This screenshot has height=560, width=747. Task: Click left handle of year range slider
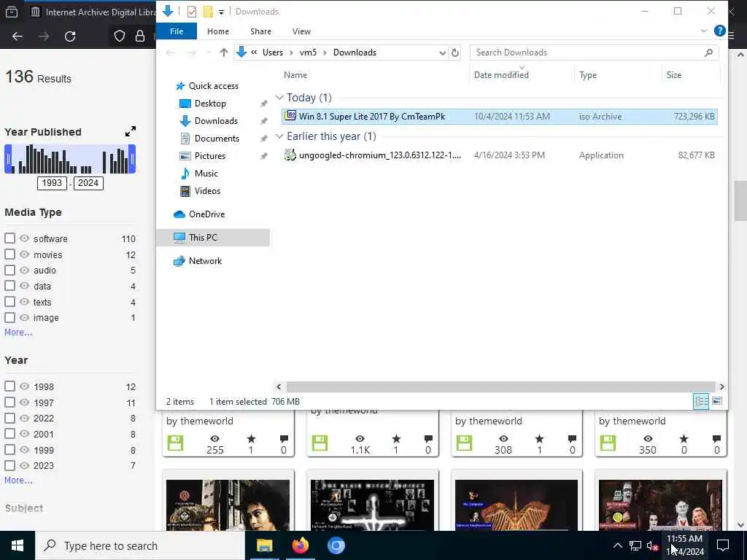tap(8, 159)
